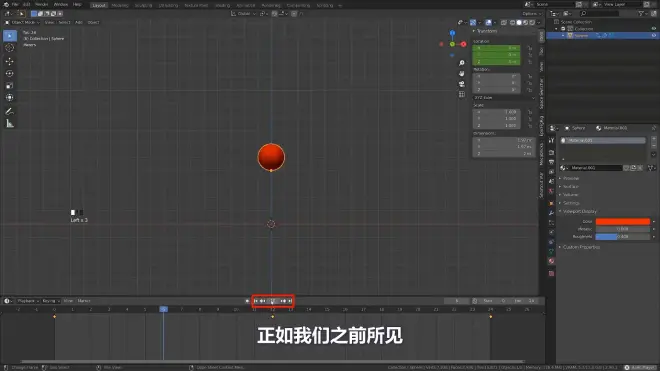
Task: Open the Window menu
Action: coord(61,4)
